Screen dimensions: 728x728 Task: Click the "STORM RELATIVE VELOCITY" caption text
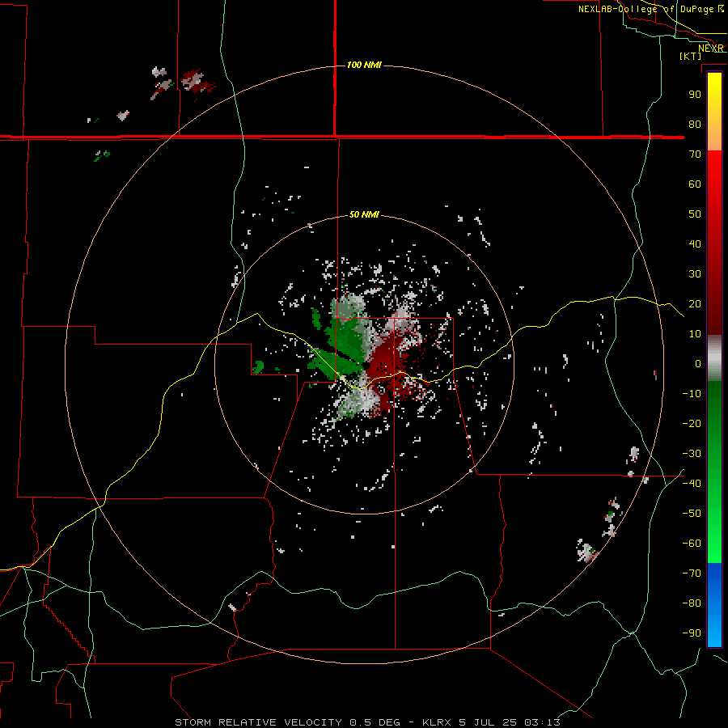point(258,722)
